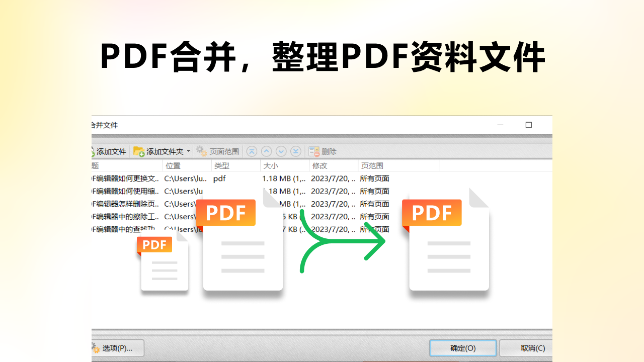The height and width of the screenshot is (362, 644).
Task: Sort by the 大小 column header
Action: pos(269,165)
